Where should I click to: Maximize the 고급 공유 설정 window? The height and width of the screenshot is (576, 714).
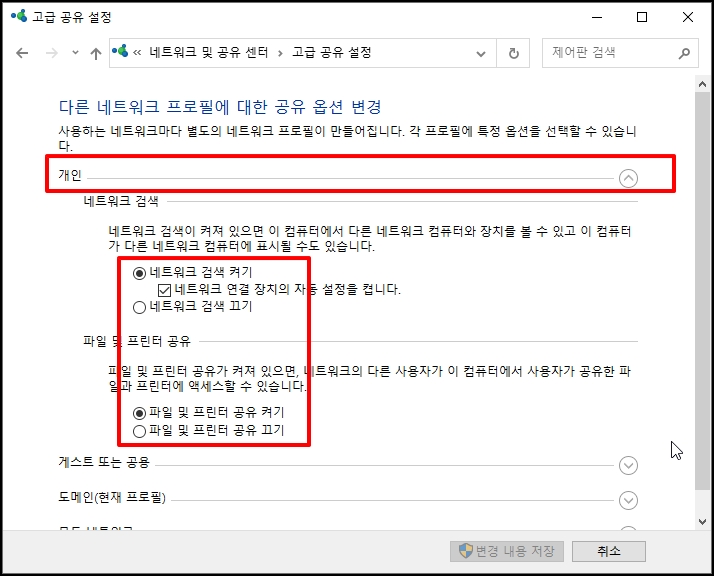coord(642,17)
